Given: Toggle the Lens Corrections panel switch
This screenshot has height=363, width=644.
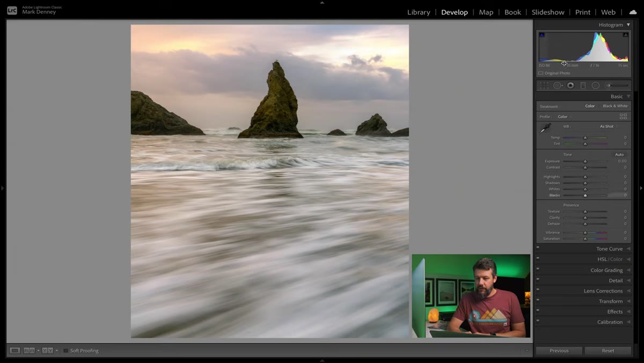Looking at the screenshot, I should [538, 289].
